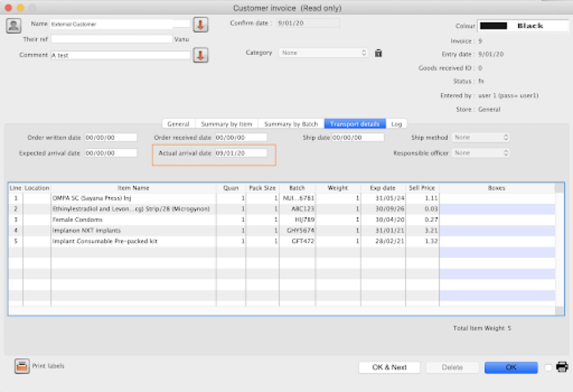573x392 pixels.
Task: Click the down arrow icon beside Comment
Action: point(201,55)
